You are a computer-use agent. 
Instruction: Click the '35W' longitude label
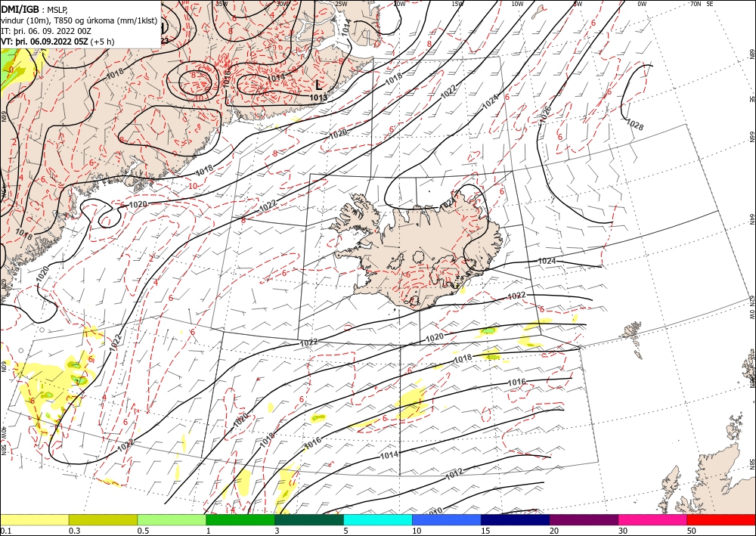tap(222, 4)
